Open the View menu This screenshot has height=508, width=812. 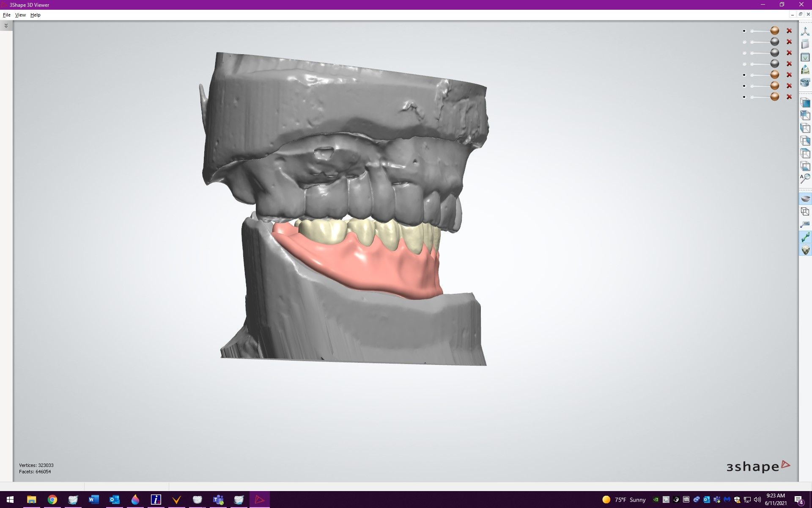[20, 15]
